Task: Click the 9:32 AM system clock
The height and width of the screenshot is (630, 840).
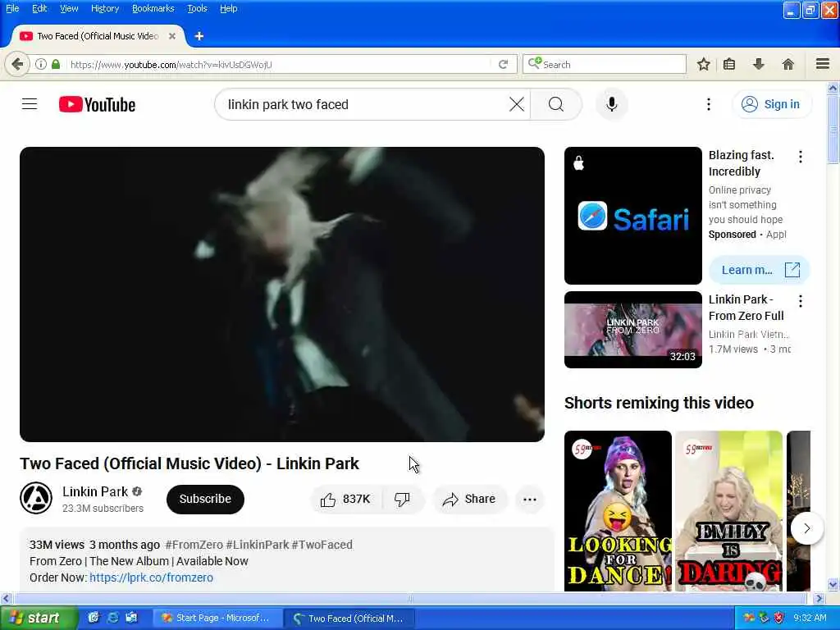Action: (810, 618)
